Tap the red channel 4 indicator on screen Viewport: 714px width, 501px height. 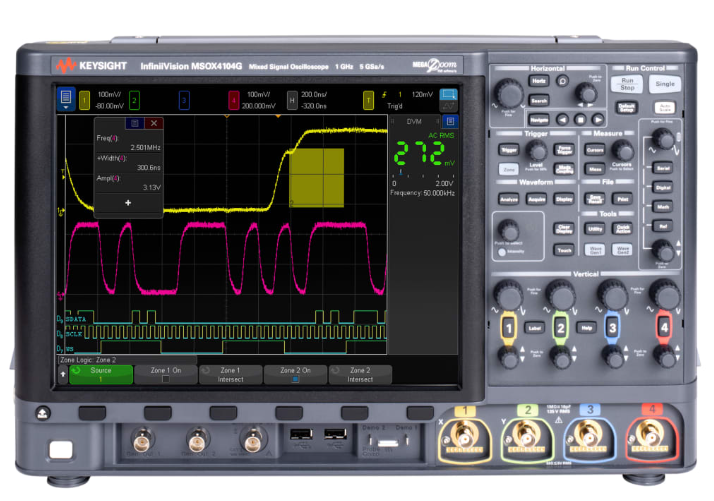(234, 100)
